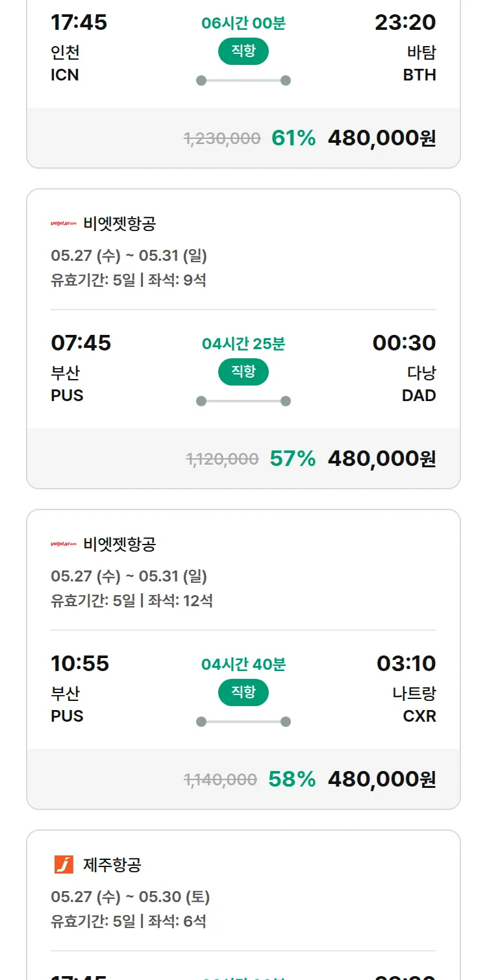Tap the 직항 badge on the ICN to BTH flight

(x=243, y=51)
